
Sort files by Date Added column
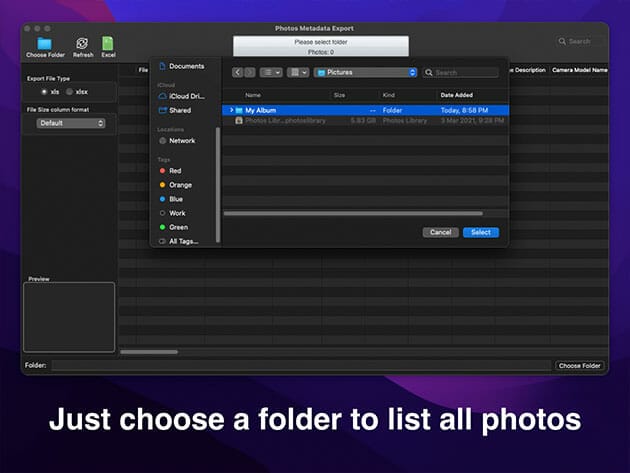coord(458,95)
